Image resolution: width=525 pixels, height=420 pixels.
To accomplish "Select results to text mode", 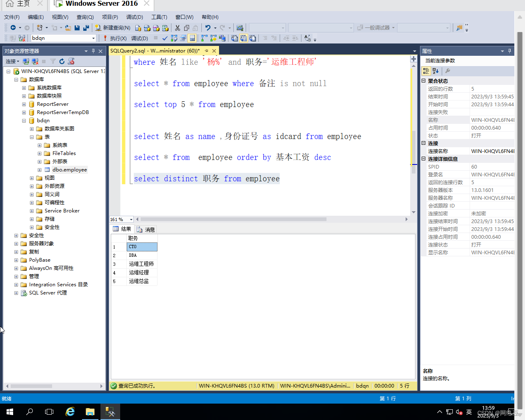I will pos(235,38).
